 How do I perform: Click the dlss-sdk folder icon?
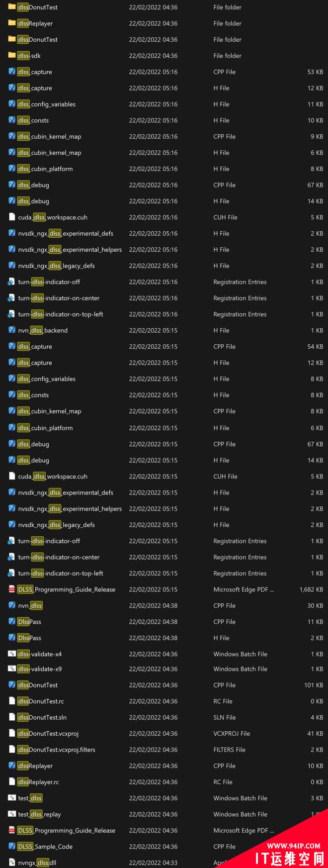coord(12,56)
